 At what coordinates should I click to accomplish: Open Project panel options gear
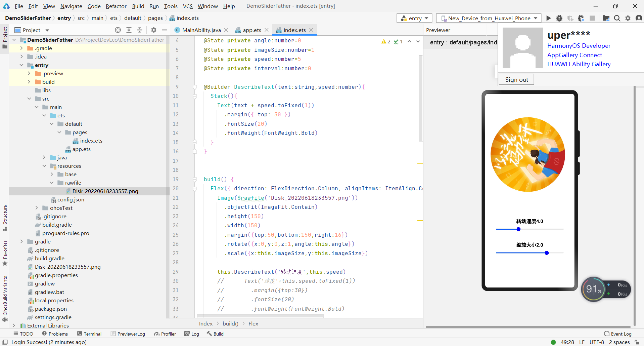point(154,30)
